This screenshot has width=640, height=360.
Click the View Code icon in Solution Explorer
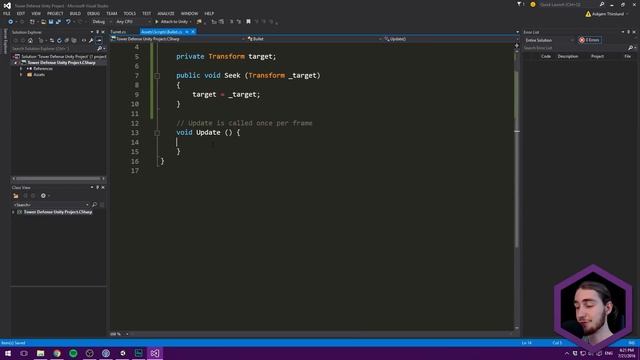pos(84,40)
